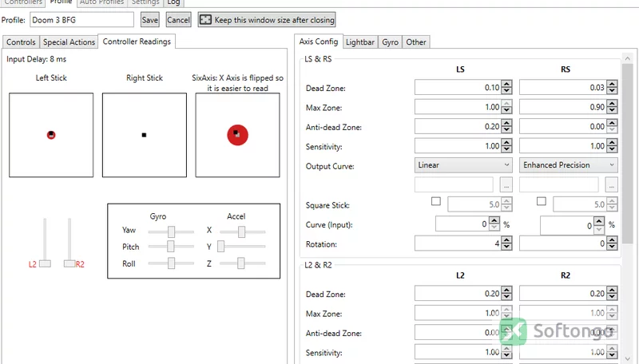Open the LS Output Curve dropdown Linear
This screenshot has height=364, width=639.
(463, 165)
